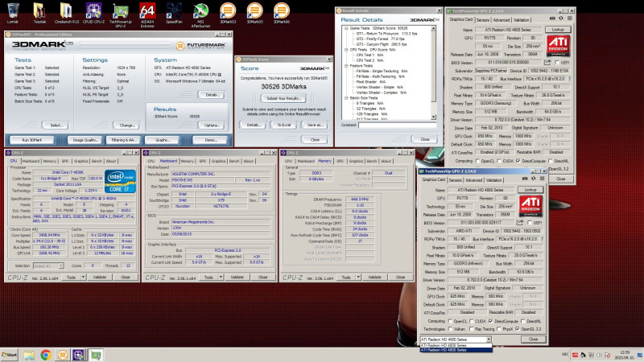Open the Tools dropdown arrow in CPU-Z Memory window
Viewport: 644px width, 362px height.
(358, 278)
